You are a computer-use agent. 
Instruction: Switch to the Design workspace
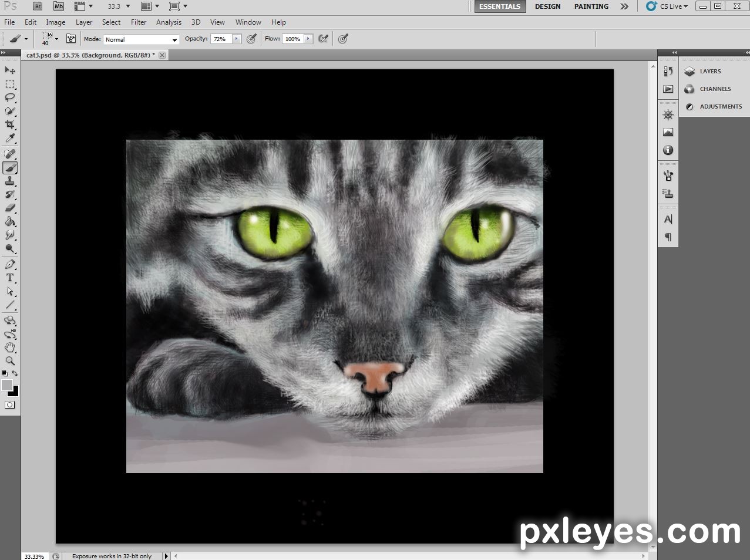(547, 6)
